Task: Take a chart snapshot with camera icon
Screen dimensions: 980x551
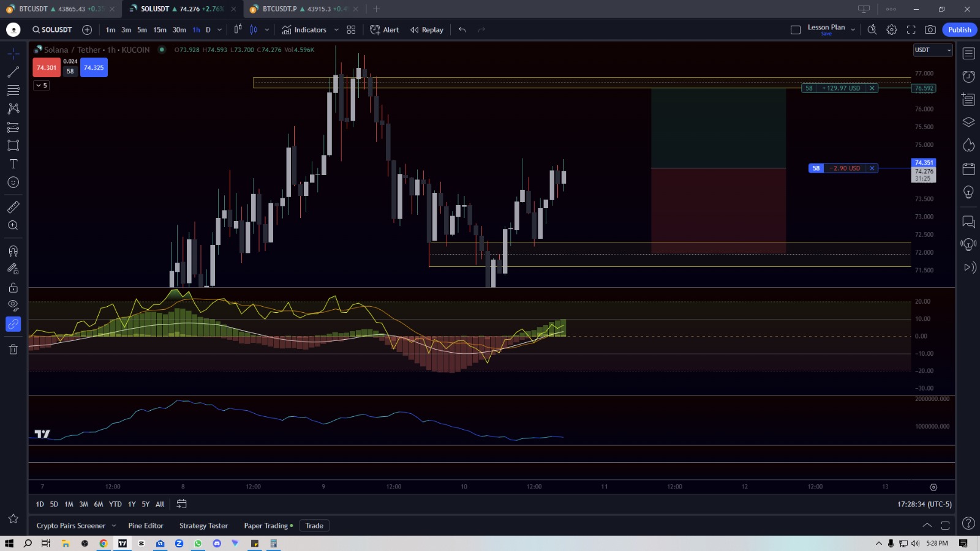Action: point(930,29)
